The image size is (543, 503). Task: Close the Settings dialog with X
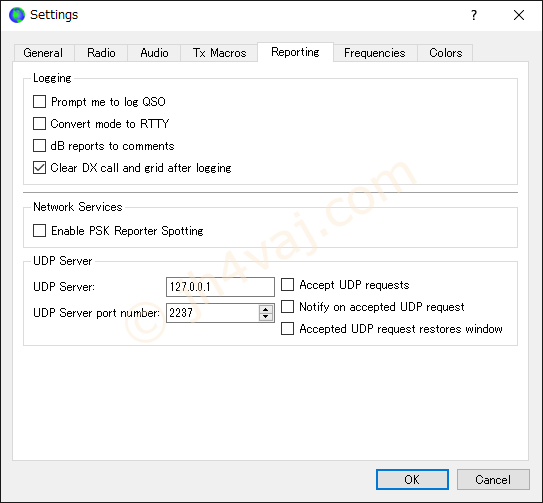tap(519, 15)
